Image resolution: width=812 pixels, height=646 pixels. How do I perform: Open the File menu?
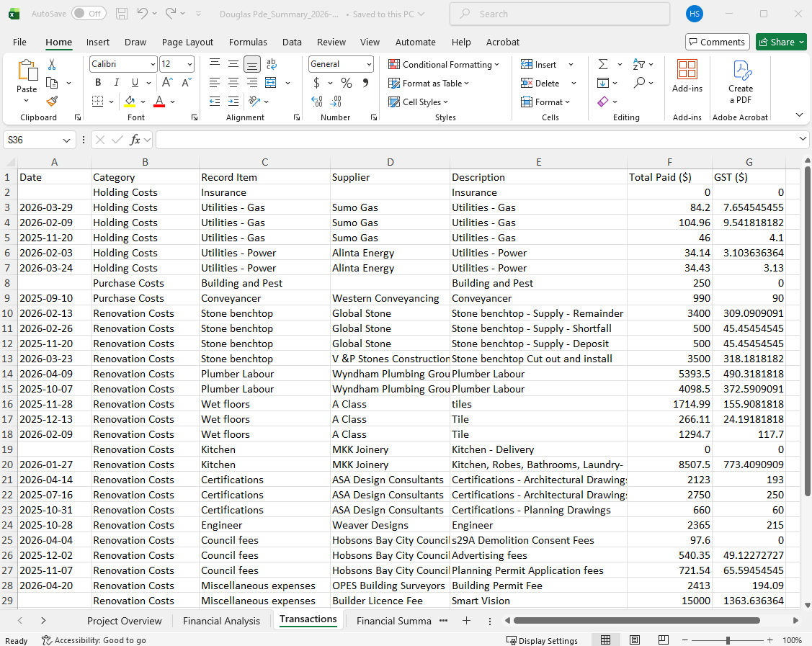click(19, 42)
